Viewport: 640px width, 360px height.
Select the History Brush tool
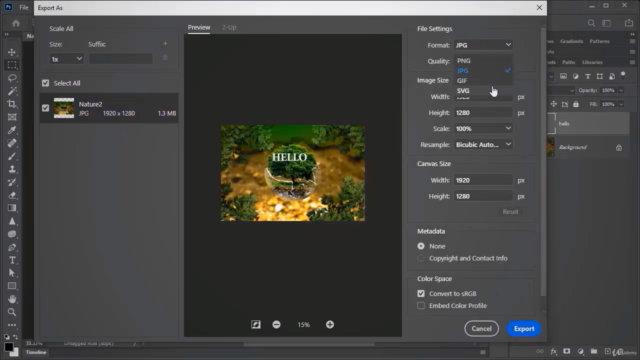(12, 182)
